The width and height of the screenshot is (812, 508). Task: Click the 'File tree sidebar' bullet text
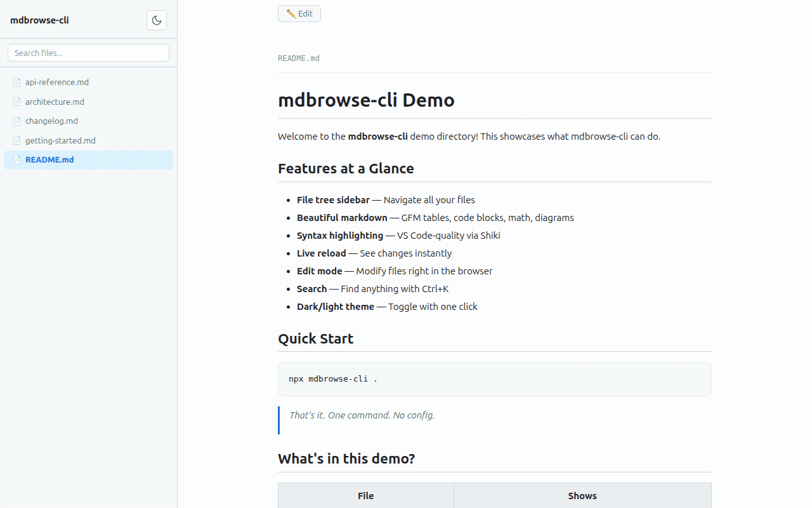point(333,199)
